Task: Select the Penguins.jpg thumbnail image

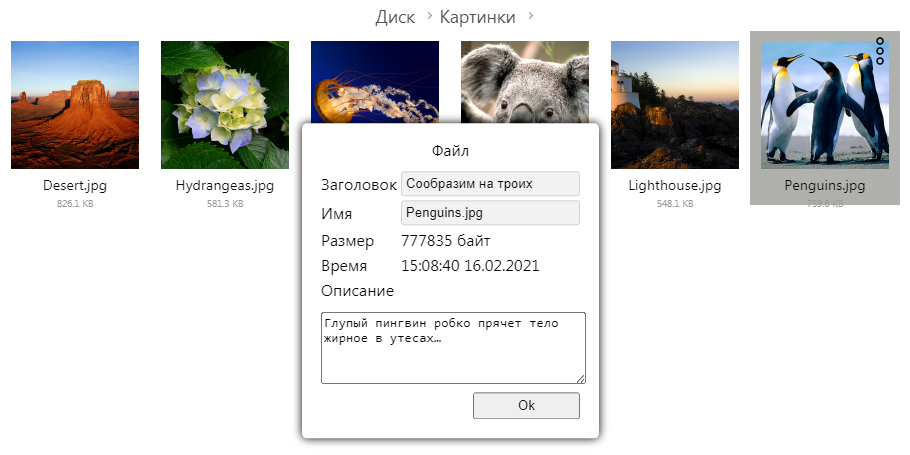Action: [x=825, y=105]
